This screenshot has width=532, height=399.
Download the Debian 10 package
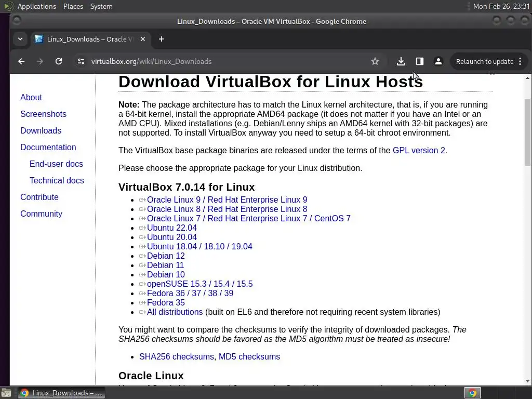coord(166,274)
